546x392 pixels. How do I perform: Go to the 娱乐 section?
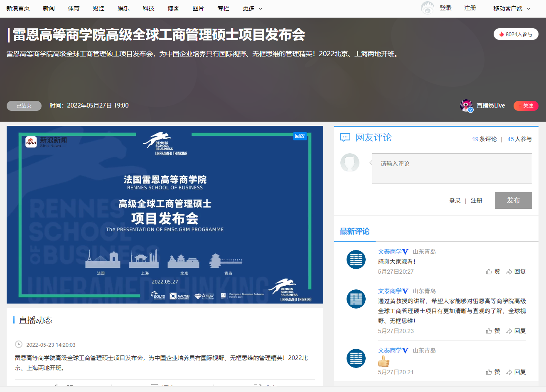(x=123, y=8)
